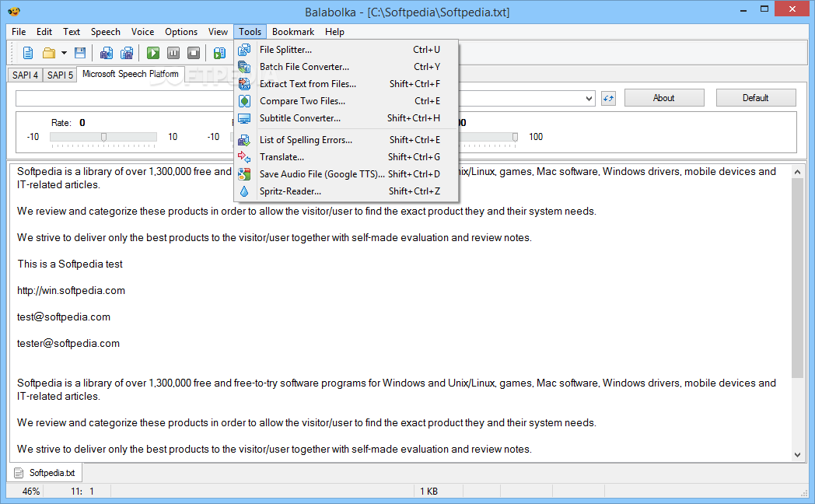Start reading aloud with green Play button
The height and width of the screenshot is (504, 815).
click(x=152, y=53)
